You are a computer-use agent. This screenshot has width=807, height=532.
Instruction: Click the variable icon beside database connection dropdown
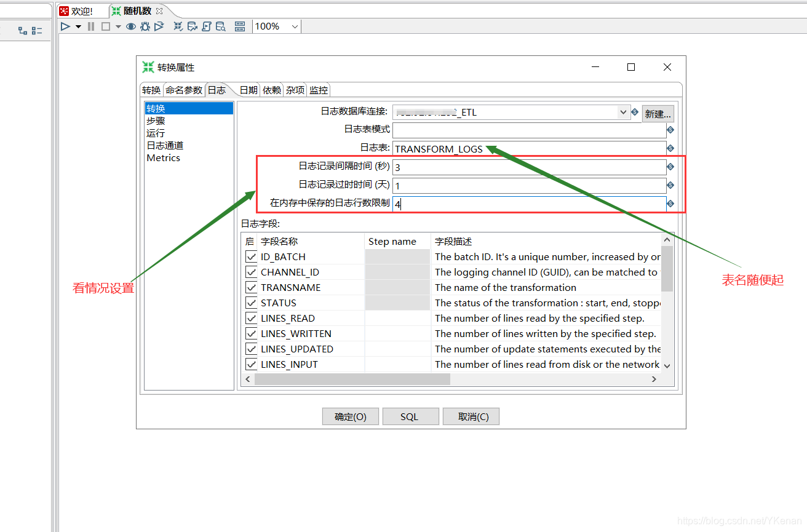[x=635, y=112]
